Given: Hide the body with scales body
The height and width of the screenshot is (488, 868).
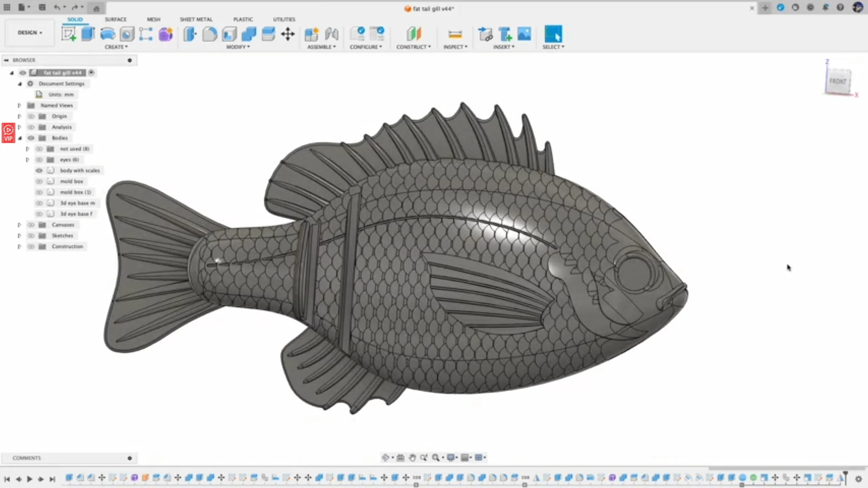Looking at the screenshot, I should point(39,171).
